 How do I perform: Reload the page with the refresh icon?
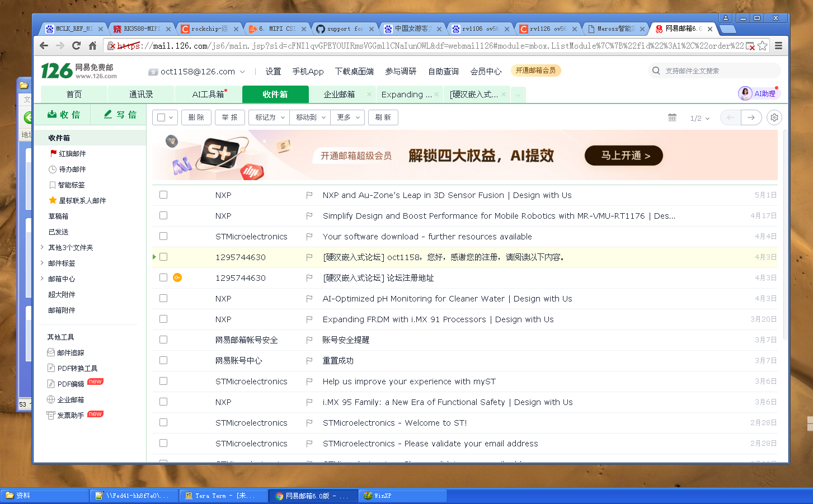pyautogui.click(x=76, y=46)
